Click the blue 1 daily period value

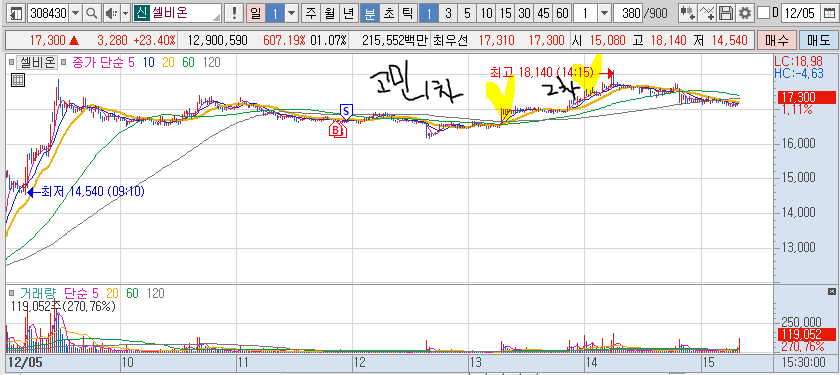275,13
